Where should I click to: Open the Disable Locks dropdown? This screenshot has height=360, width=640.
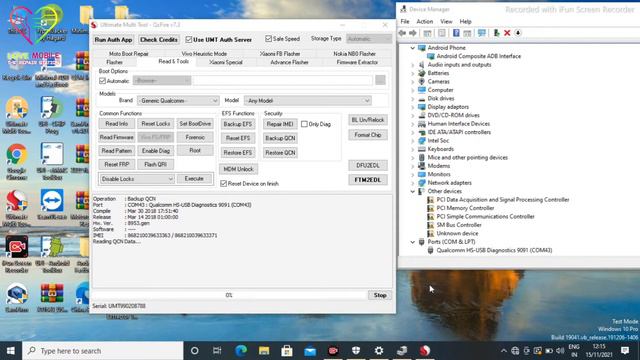pos(137,179)
